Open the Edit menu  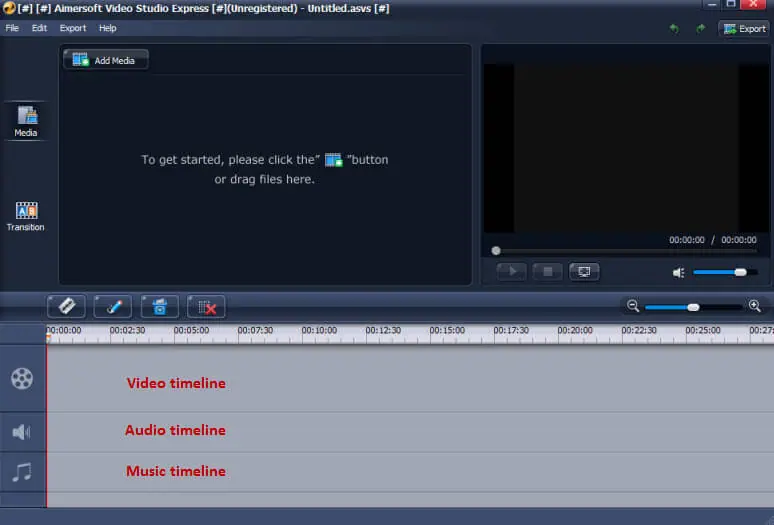click(x=39, y=28)
